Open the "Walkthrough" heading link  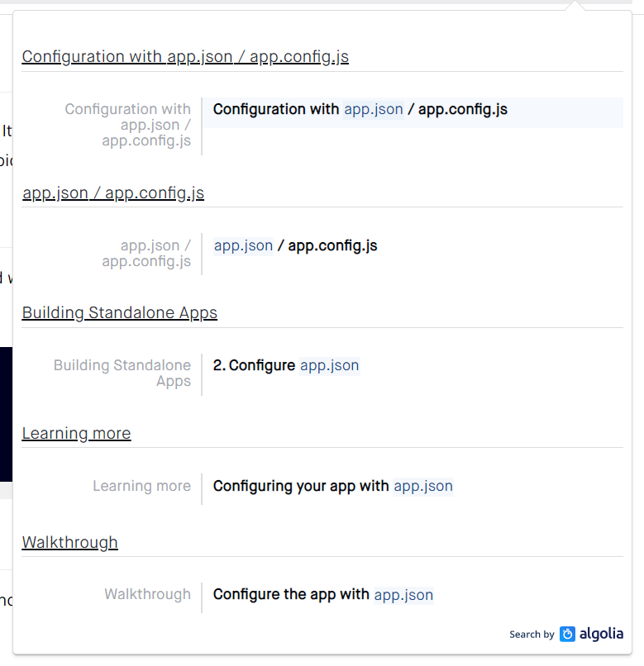(x=69, y=542)
